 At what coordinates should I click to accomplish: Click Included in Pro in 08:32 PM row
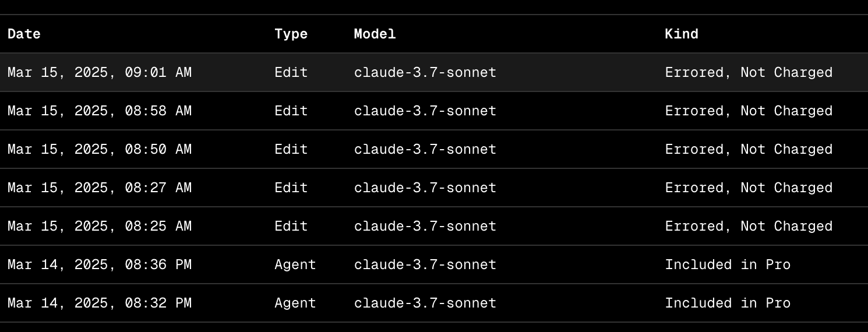(728, 303)
